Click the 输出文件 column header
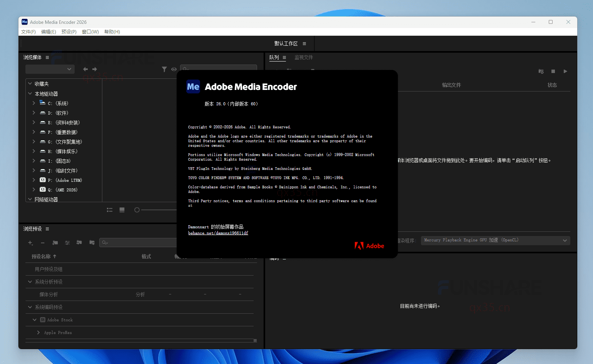 [x=451, y=85]
